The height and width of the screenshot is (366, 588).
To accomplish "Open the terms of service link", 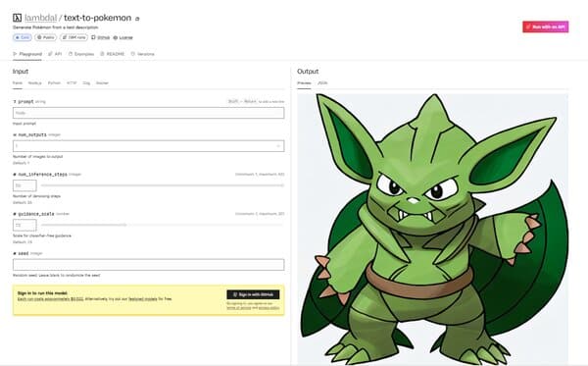I will pyautogui.click(x=239, y=308).
